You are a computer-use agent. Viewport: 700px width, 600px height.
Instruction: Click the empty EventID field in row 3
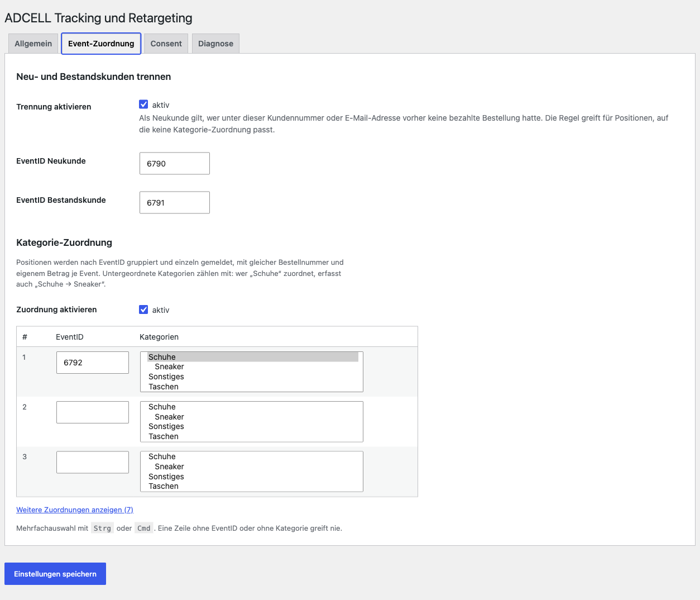93,462
